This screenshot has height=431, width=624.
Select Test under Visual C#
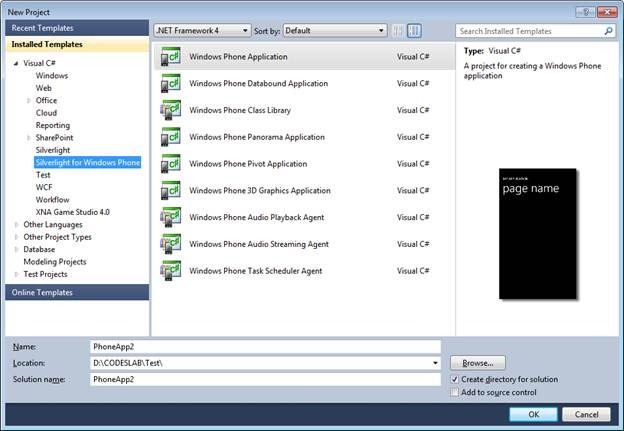coord(43,175)
